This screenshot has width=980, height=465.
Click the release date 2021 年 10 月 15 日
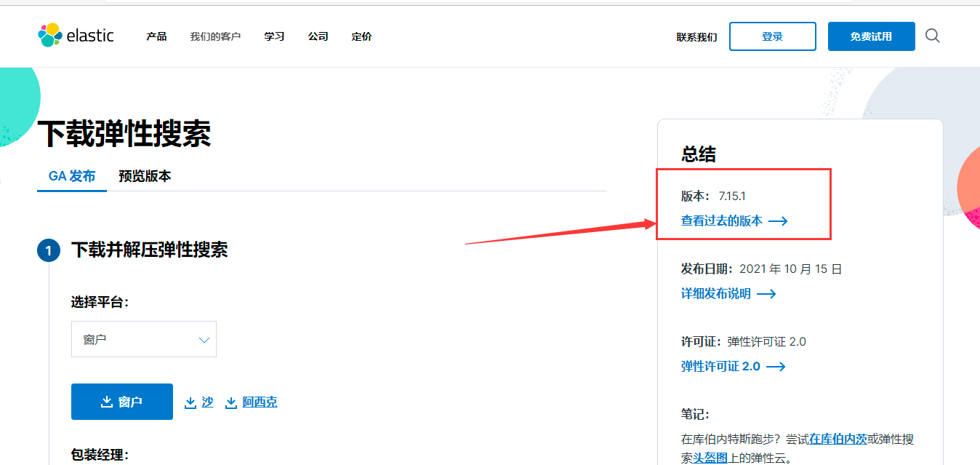pos(790,269)
